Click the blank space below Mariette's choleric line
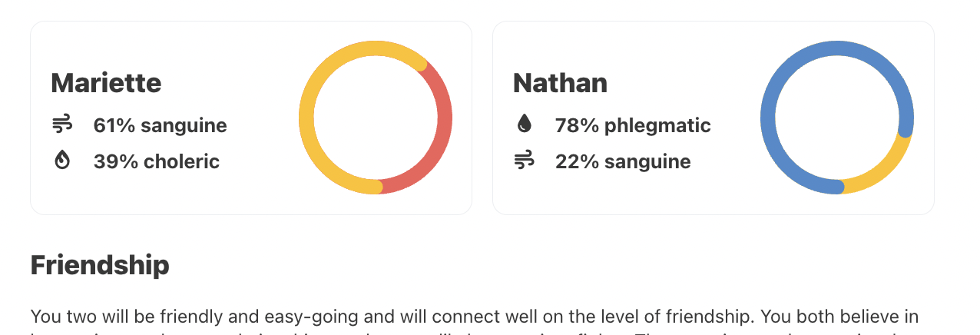Viewport: 980px width, 335px height. coord(154,194)
